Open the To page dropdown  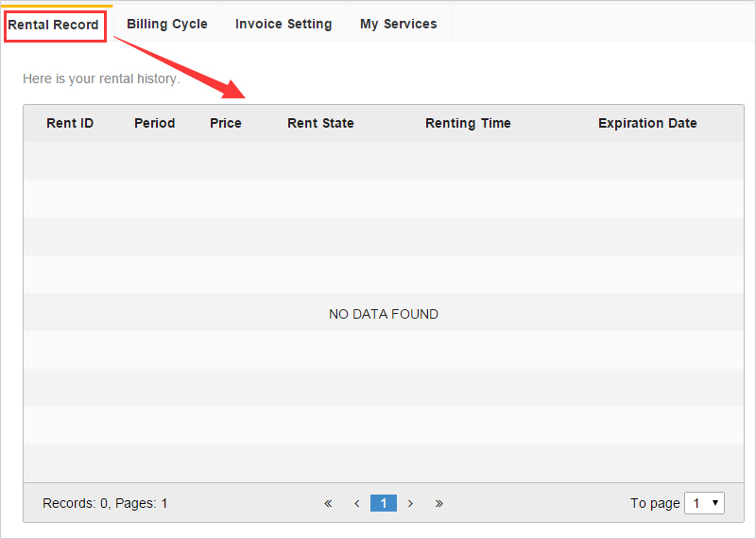[x=704, y=503]
